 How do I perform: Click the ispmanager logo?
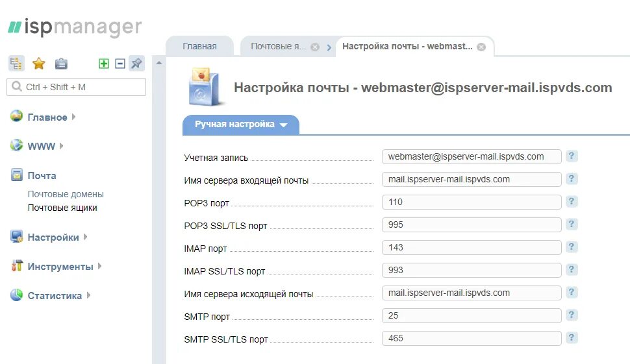(75, 27)
